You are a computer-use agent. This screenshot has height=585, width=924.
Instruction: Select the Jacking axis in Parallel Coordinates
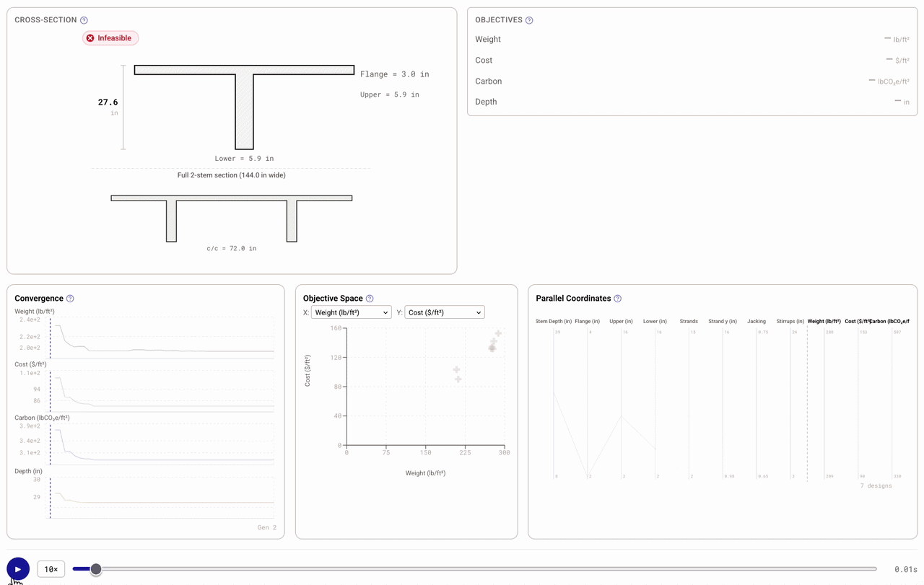[757, 322]
